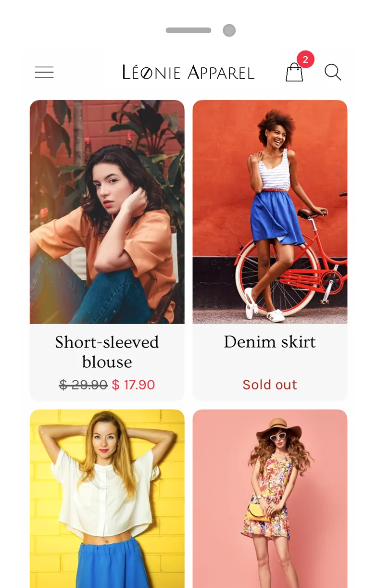Tap the phone's earpiece speaker bar

pos(188,31)
